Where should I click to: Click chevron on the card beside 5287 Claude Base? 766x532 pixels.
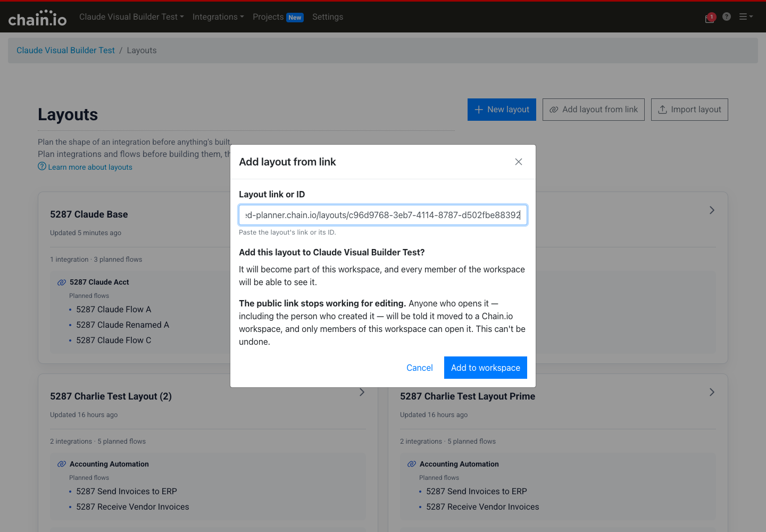point(712,210)
